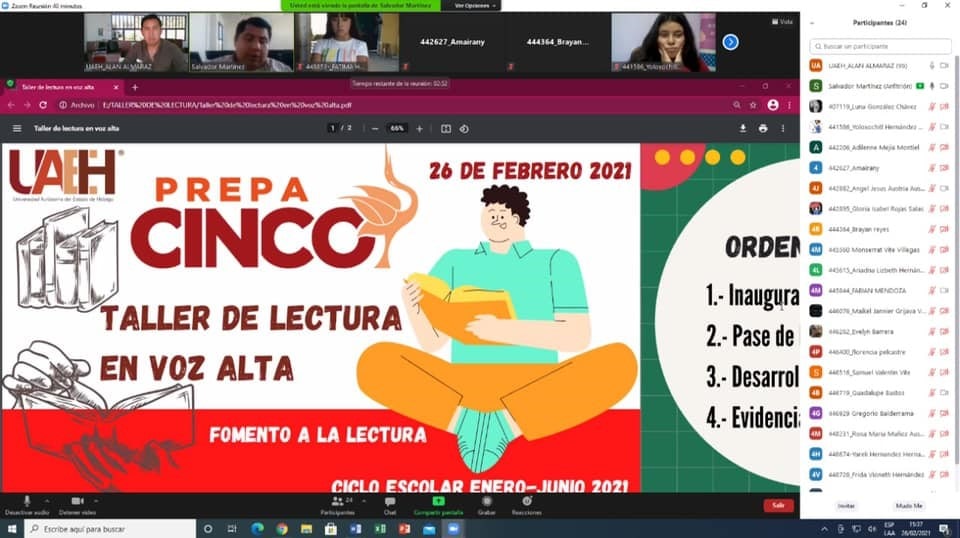Click 'Invitar' button in participants panel
960x538 pixels.
846,506
